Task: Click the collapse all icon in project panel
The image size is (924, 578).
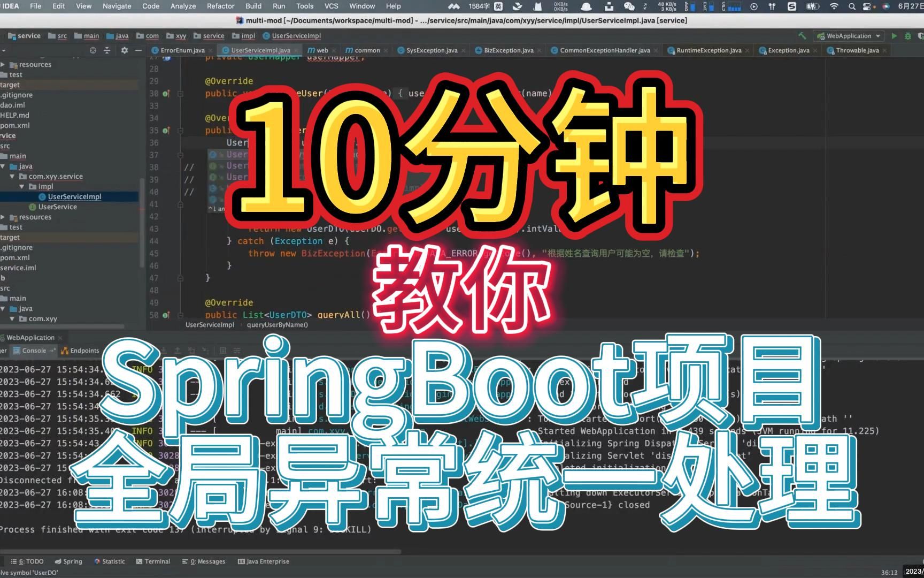Action: [107, 50]
